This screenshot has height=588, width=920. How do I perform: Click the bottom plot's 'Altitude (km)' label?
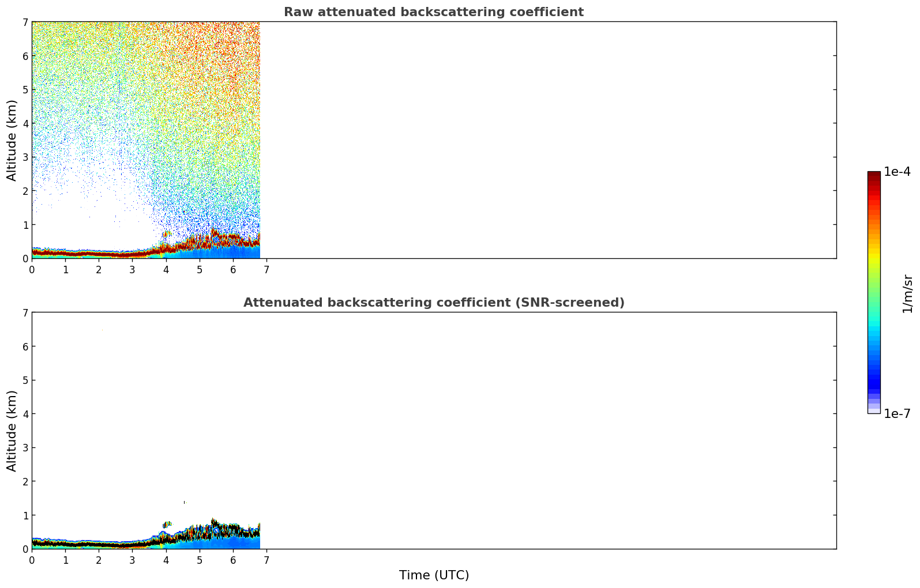12,431
